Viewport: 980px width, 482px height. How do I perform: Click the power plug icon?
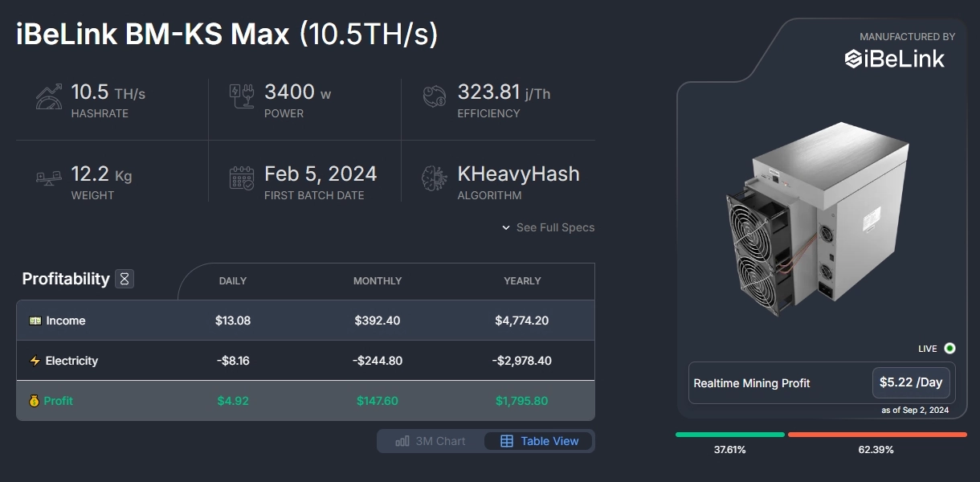tap(242, 96)
